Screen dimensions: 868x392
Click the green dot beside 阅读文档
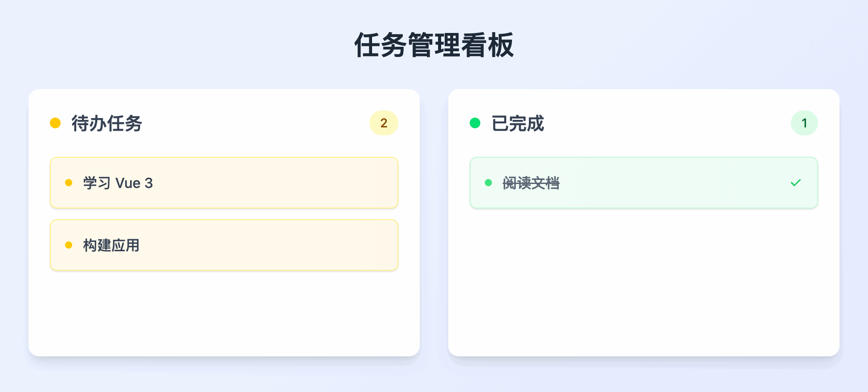click(489, 183)
